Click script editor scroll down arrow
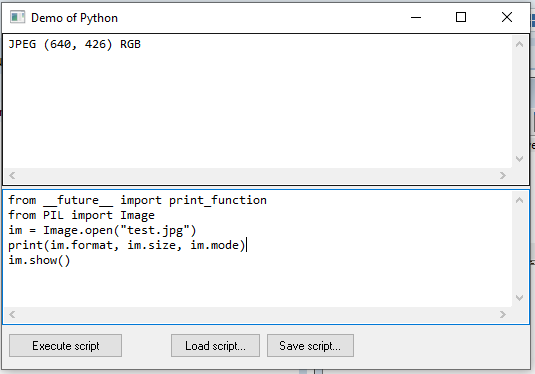This screenshot has width=535, height=374. click(x=519, y=298)
